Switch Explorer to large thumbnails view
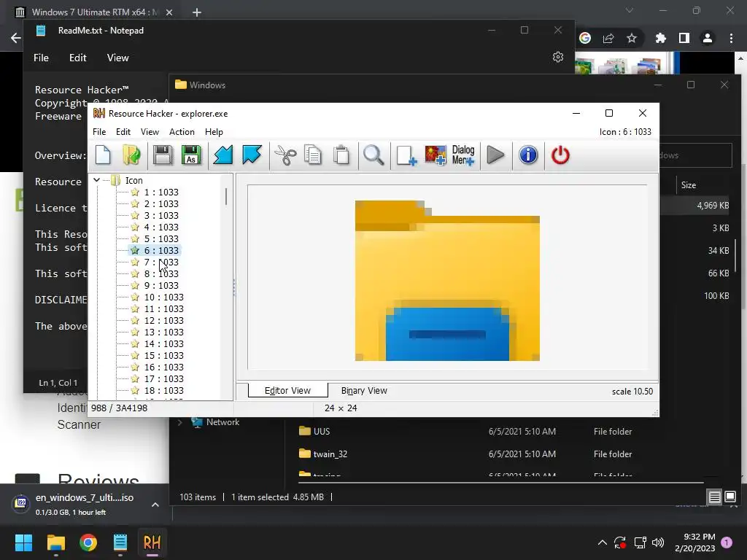 (730, 497)
